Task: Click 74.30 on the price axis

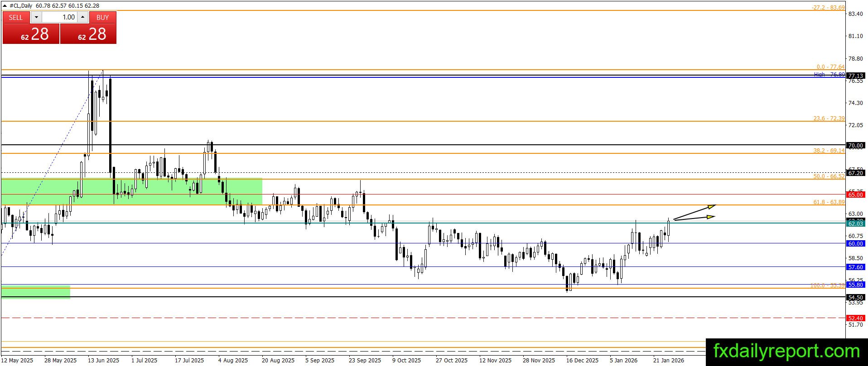Action: [x=855, y=103]
